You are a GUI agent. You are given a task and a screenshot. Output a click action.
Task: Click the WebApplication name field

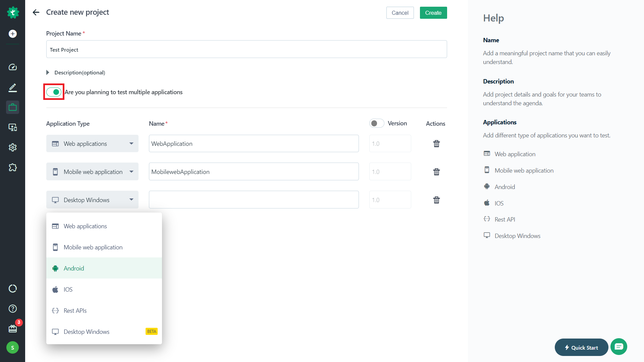[254, 143]
